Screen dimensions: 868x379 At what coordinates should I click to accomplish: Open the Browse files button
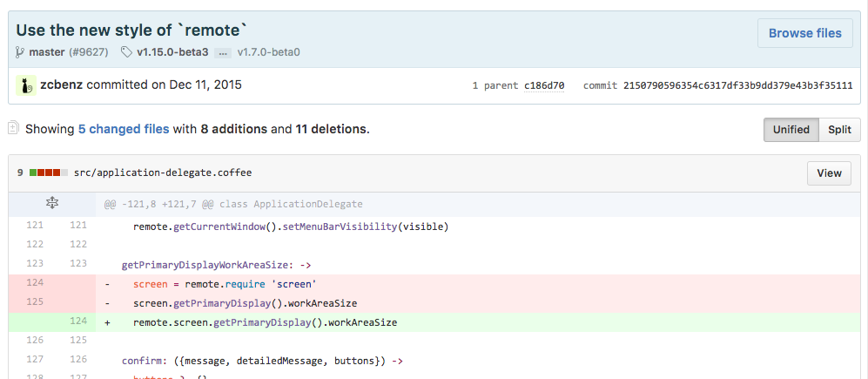804,34
